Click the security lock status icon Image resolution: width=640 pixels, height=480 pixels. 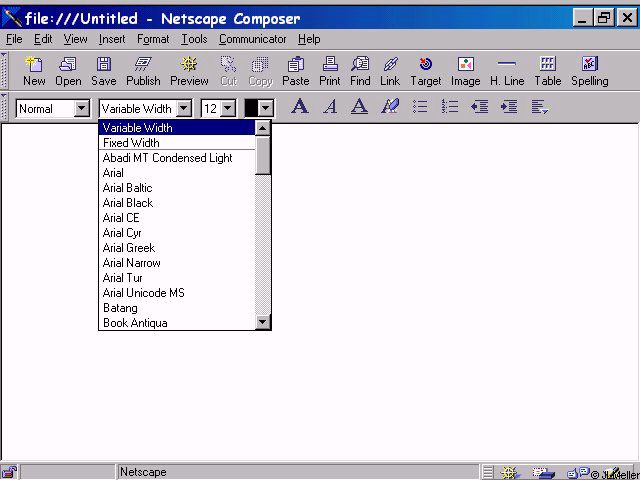[10, 472]
